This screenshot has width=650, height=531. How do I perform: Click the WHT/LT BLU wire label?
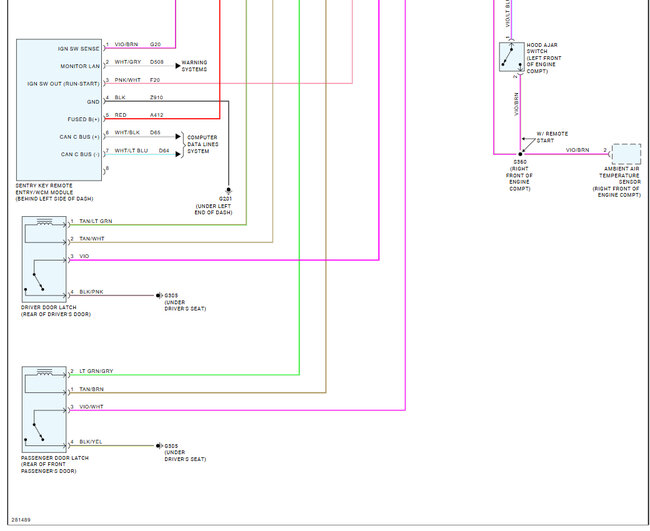(131, 150)
